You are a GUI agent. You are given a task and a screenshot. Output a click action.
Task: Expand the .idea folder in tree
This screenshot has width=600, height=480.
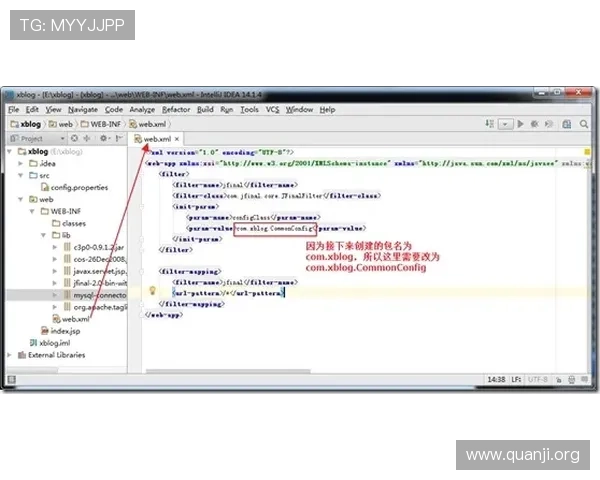click(22, 162)
